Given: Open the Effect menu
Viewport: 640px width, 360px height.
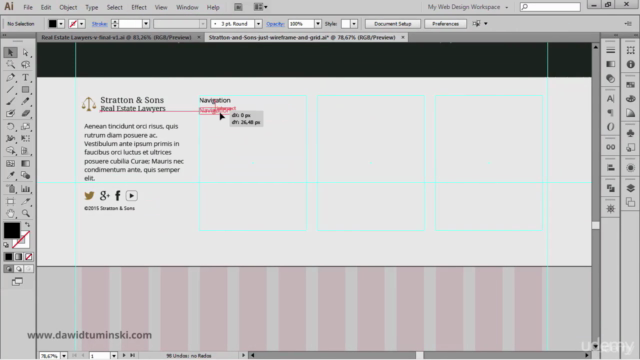Looking at the screenshot, I should click(139, 7).
